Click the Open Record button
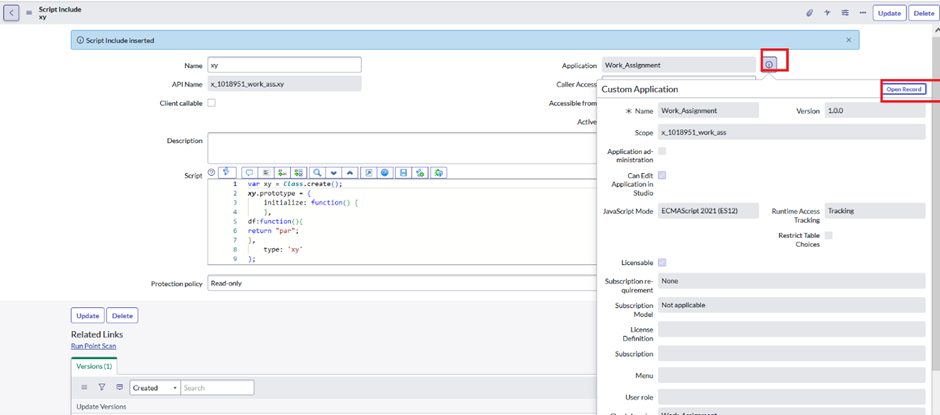The width and height of the screenshot is (940, 415). pyautogui.click(x=904, y=89)
